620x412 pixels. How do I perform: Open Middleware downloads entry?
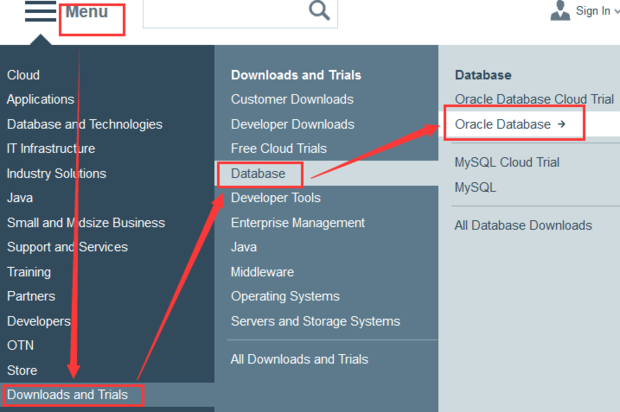click(x=262, y=272)
